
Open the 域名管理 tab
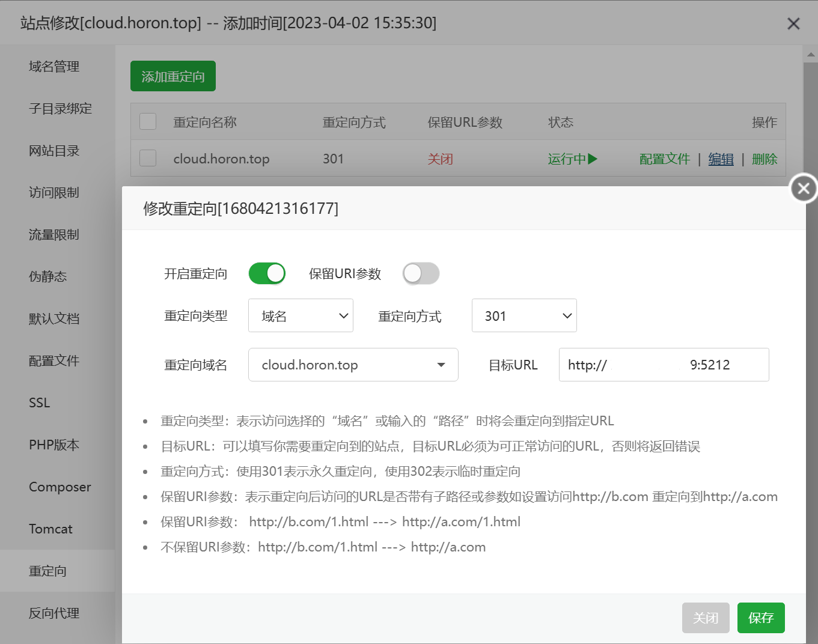pos(54,67)
